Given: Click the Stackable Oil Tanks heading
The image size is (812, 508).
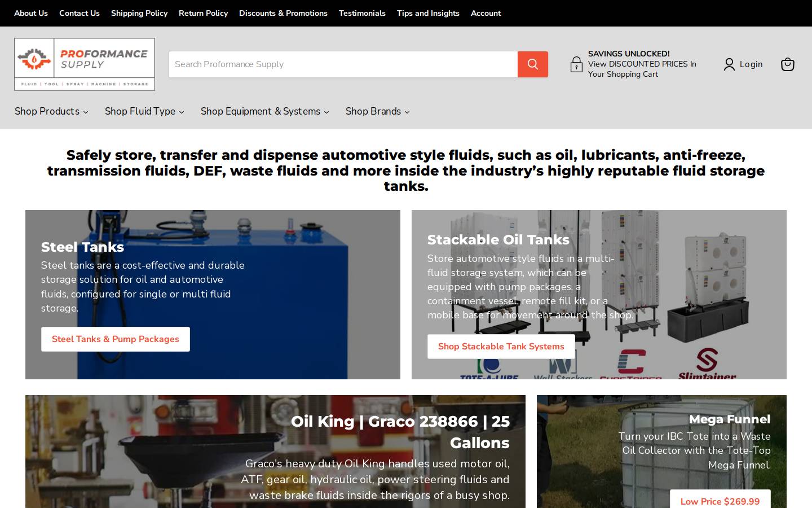Looking at the screenshot, I should [498, 239].
